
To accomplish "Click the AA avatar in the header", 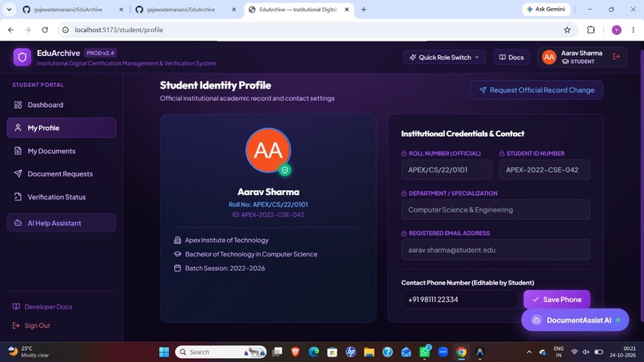I will click(549, 57).
